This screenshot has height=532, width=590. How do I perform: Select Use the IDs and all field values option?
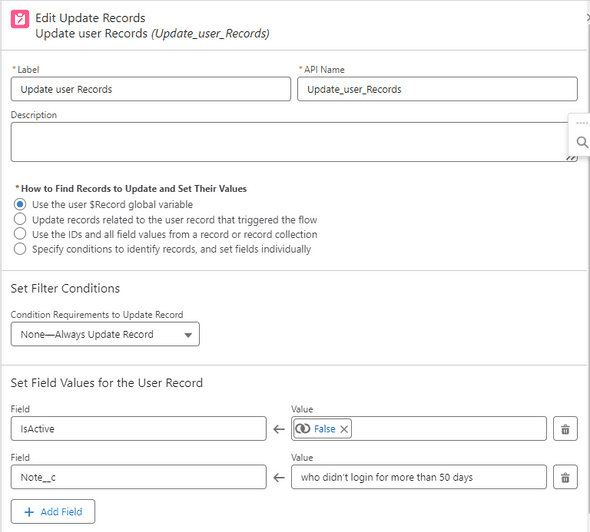[x=20, y=234]
